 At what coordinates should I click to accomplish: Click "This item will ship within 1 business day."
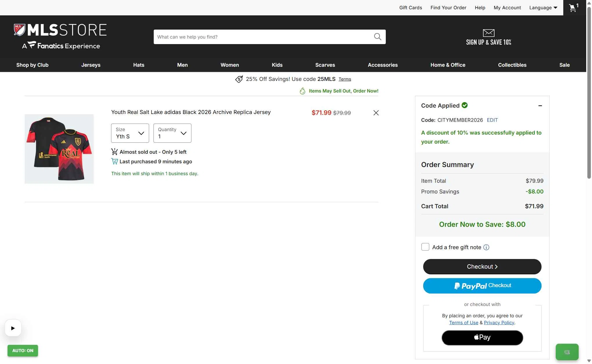pyautogui.click(x=155, y=173)
